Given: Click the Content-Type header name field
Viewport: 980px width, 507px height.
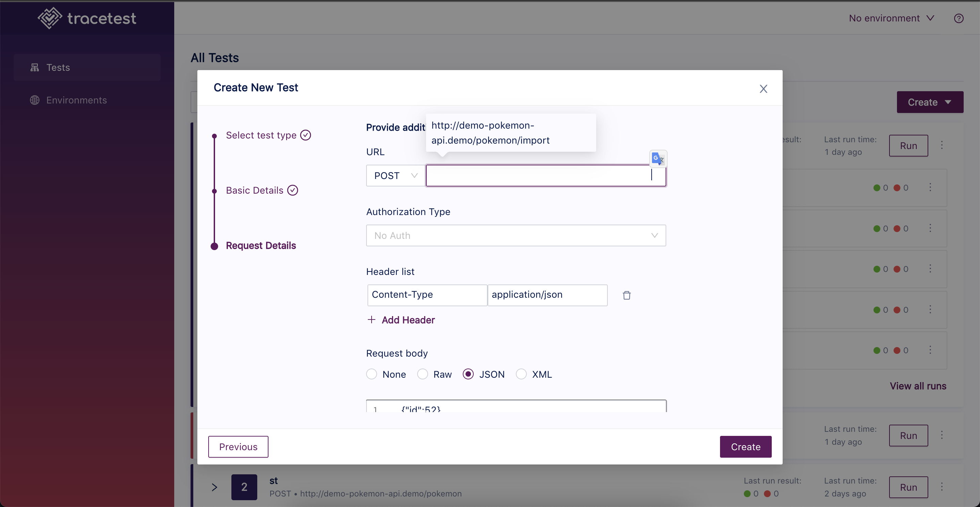Looking at the screenshot, I should pos(427,295).
